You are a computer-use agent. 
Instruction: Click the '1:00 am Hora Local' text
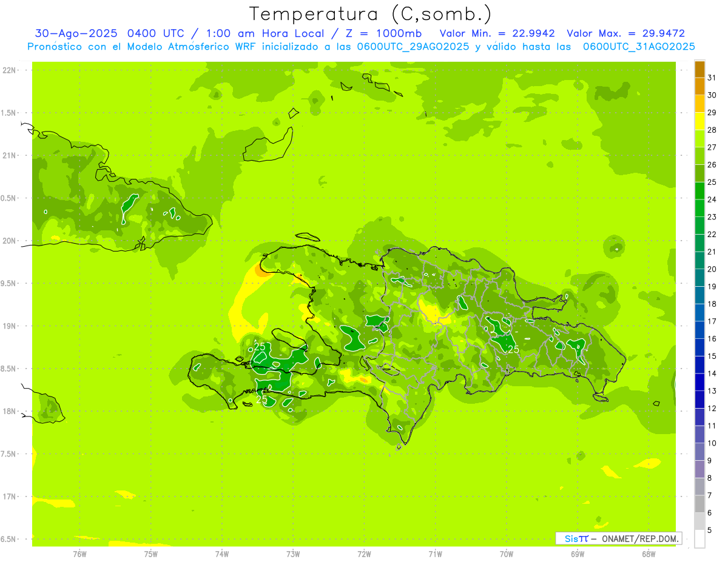click(263, 33)
